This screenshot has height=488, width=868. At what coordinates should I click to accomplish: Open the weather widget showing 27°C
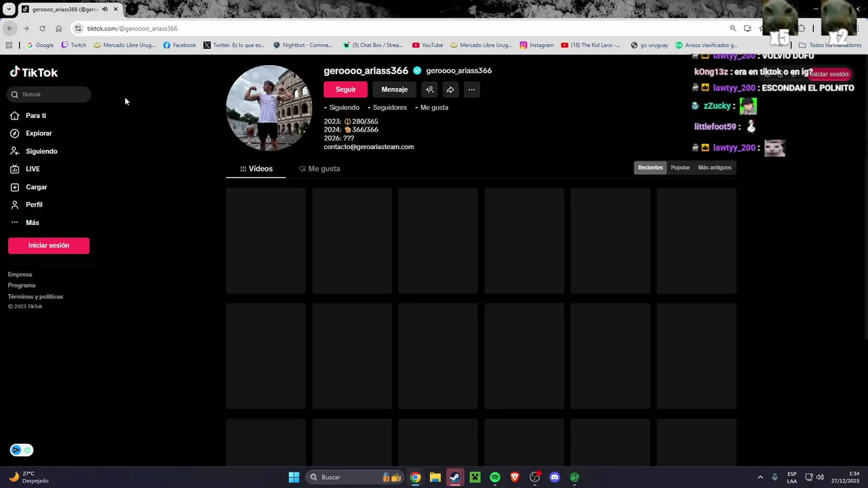pos(30,477)
